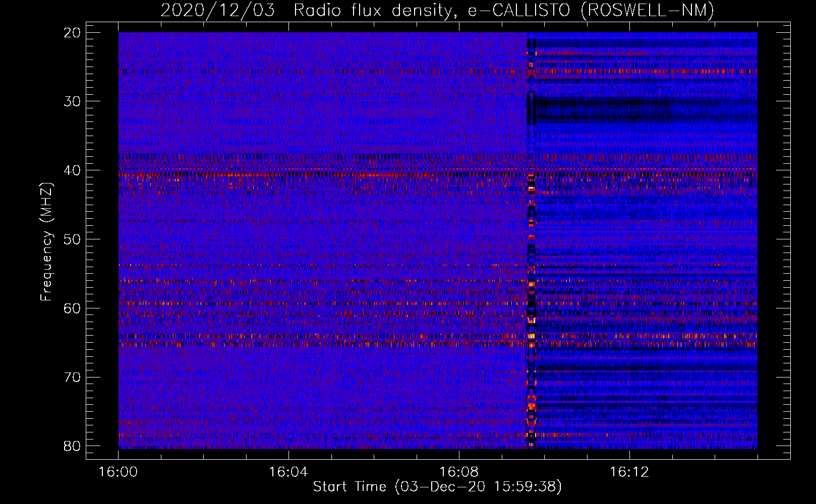Click the 16:00 time tick label
The height and width of the screenshot is (504, 816).
pyautogui.click(x=118, y=472)
